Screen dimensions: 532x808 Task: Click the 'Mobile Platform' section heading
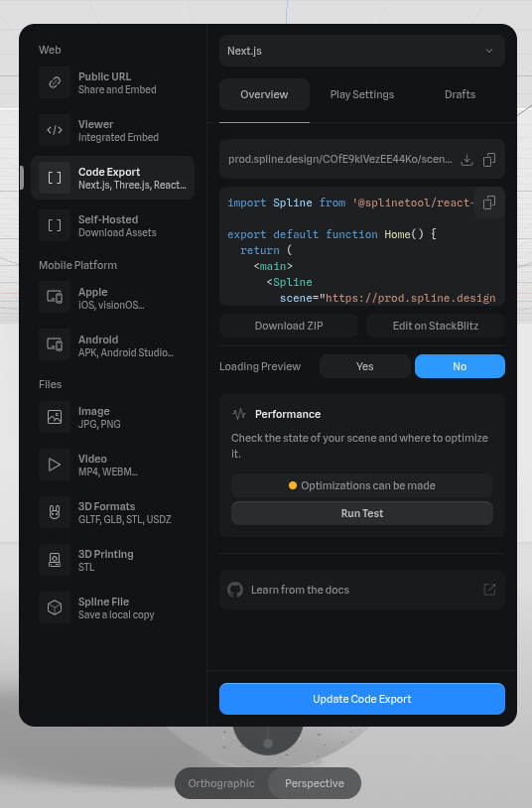[x=77, y=265]
